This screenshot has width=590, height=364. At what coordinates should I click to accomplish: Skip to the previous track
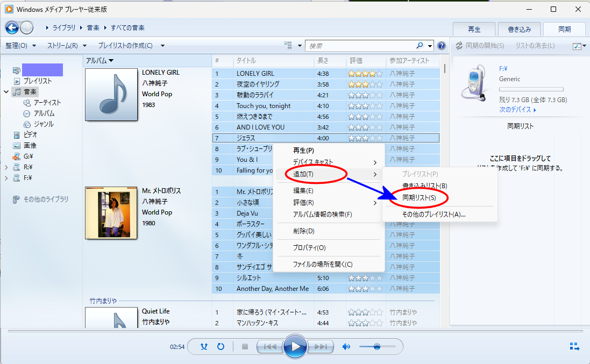270,347
